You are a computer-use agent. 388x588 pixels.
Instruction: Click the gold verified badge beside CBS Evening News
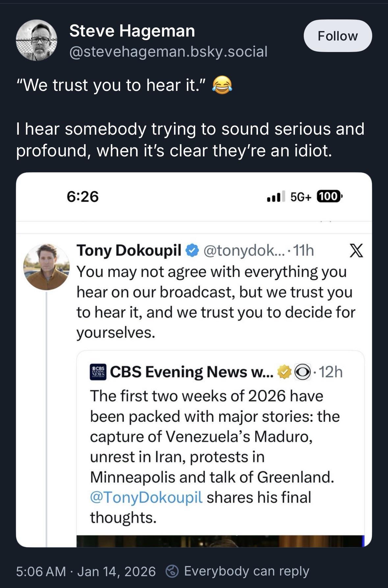coord(284,372)
